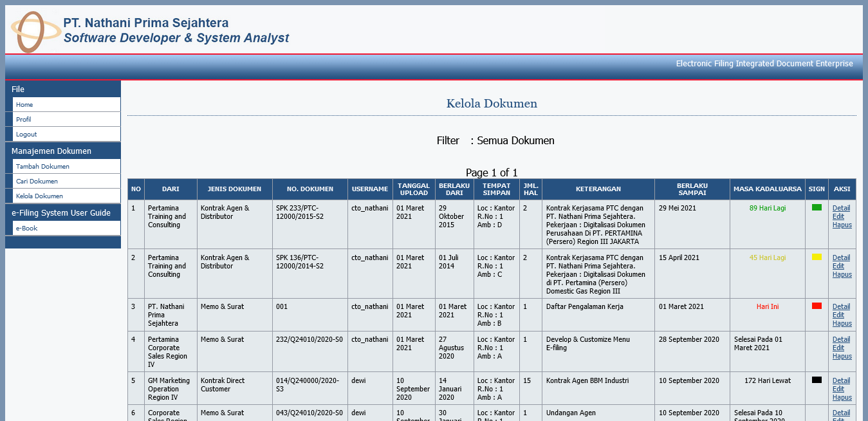The width and height of the screenshot is (868, 421).
Task: Hapus the Kontrak Agen BBM Industri document
Action: (x=842, y=397)
